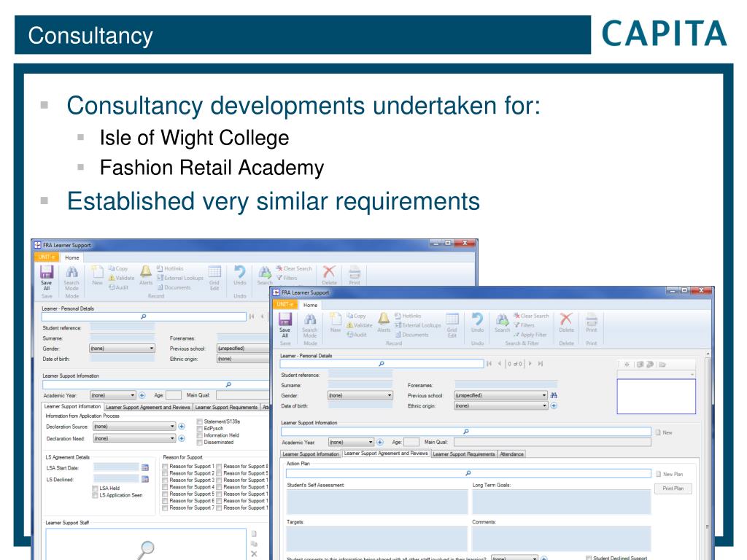
Task: Tick the LSA Held checkbox
Action: click(x=96, y=488)
